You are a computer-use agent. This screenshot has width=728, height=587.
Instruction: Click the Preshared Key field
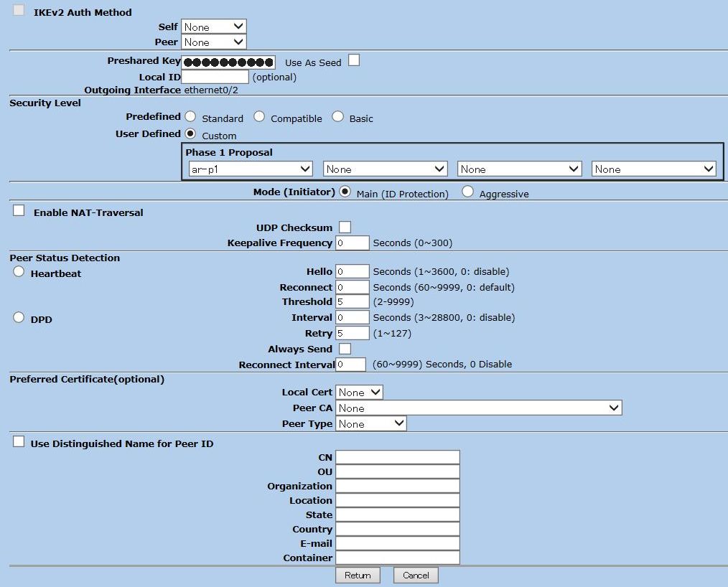(x=228, y=62)
